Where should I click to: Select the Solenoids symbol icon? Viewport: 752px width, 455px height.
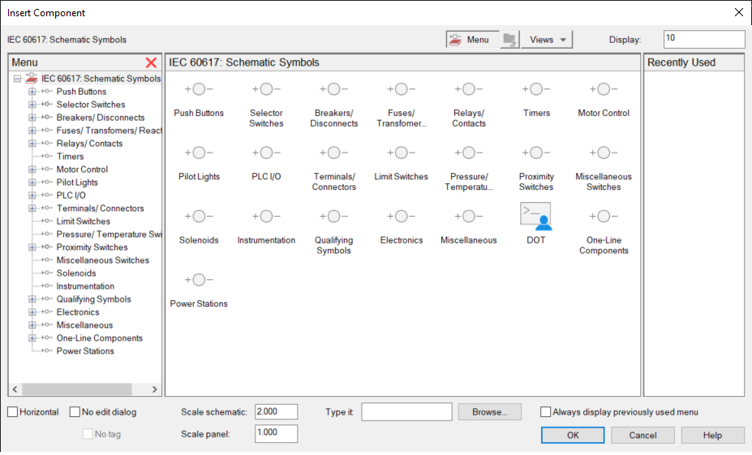click(198, 217)
